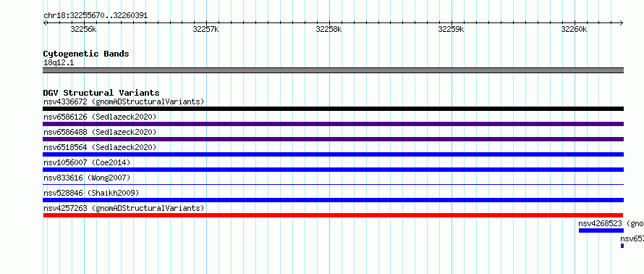This screenshot has height=274, width=644.
Task: Click the 32258k ruler tick label
Action: pyautogui.click(x=329, y=29)
